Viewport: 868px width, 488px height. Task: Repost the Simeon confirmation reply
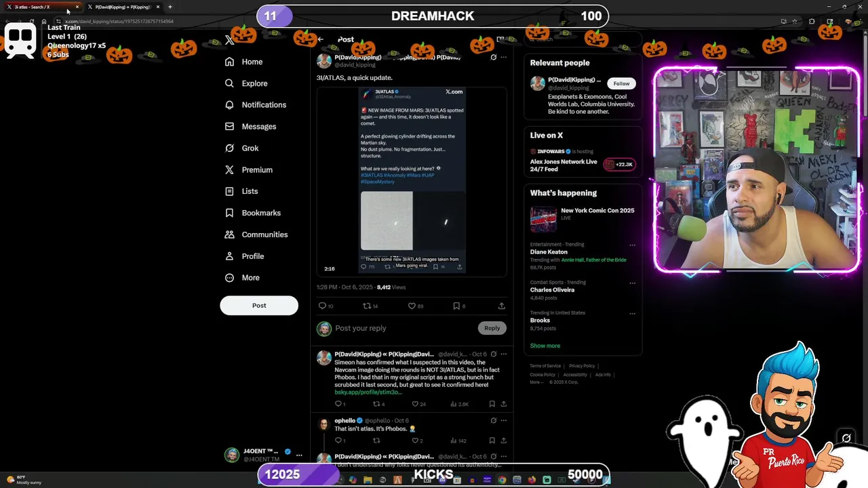[376, 404]
